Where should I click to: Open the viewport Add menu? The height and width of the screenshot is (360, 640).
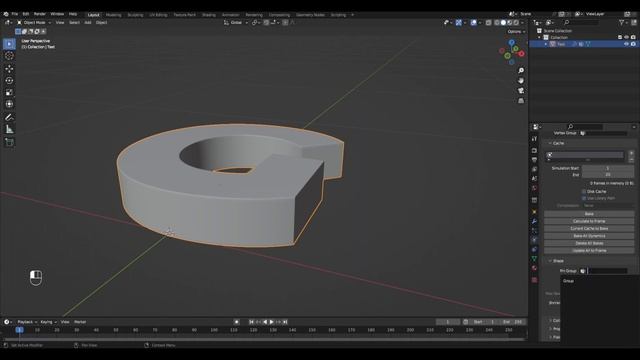pos(88,23)
